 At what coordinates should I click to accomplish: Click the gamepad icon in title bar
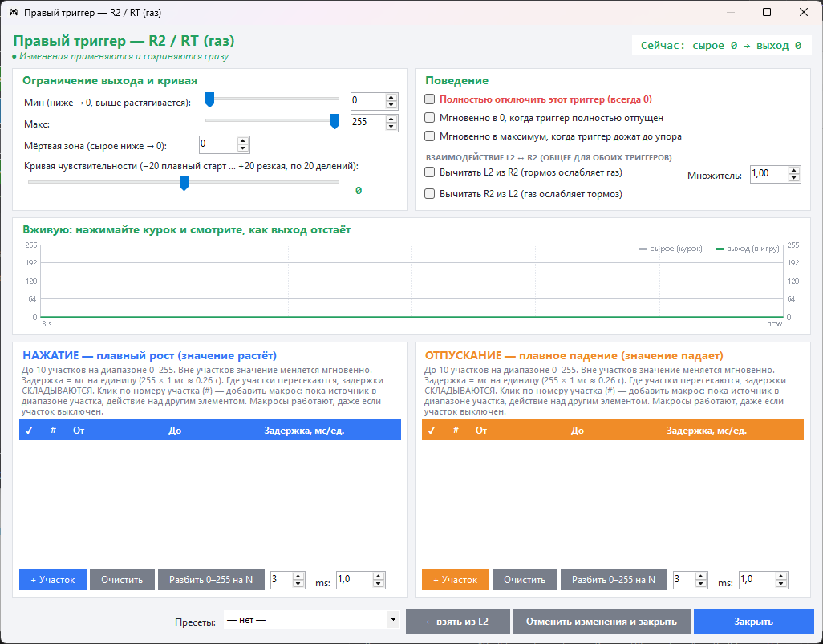pos(14,12)
